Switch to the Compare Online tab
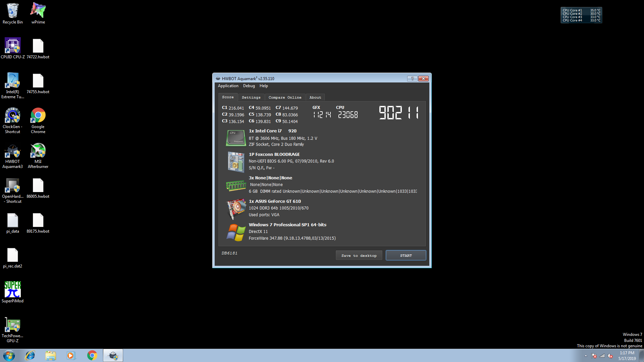This screenshot has width=644, height=362. 285,97
